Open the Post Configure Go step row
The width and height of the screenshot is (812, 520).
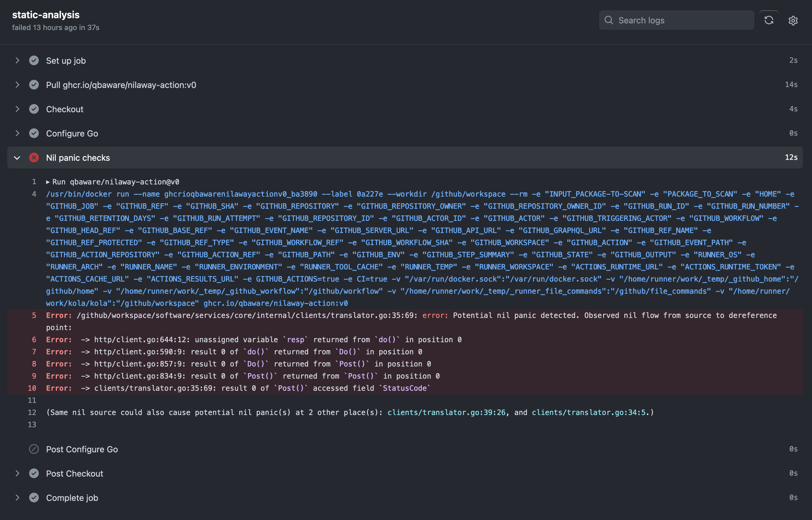point(82,449)
